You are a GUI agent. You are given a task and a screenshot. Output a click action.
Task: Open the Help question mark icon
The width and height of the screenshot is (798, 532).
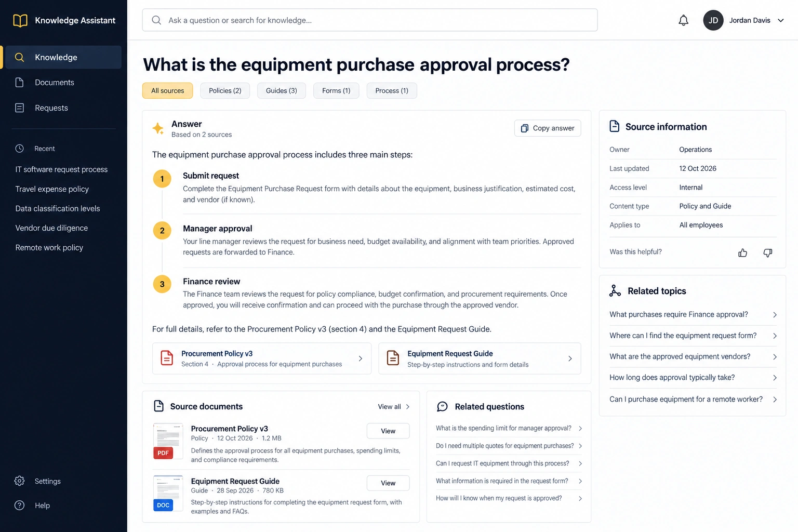coord(20,506)
